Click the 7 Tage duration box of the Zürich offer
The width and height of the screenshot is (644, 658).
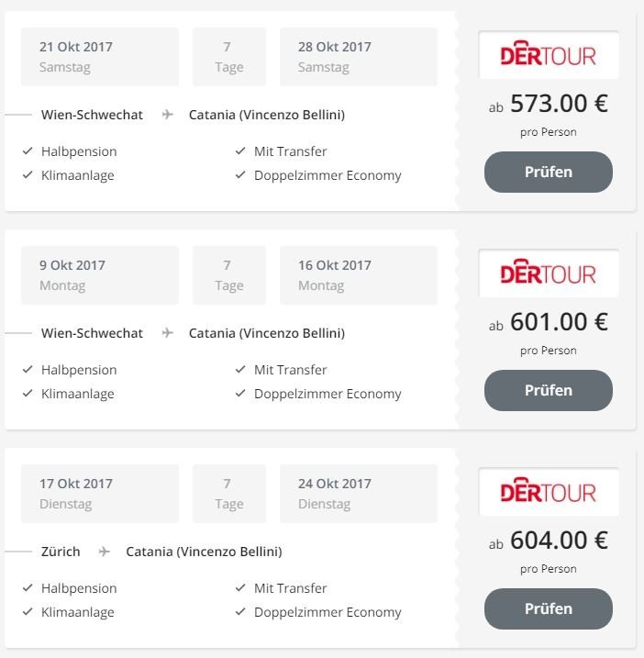tap(229, 494)
